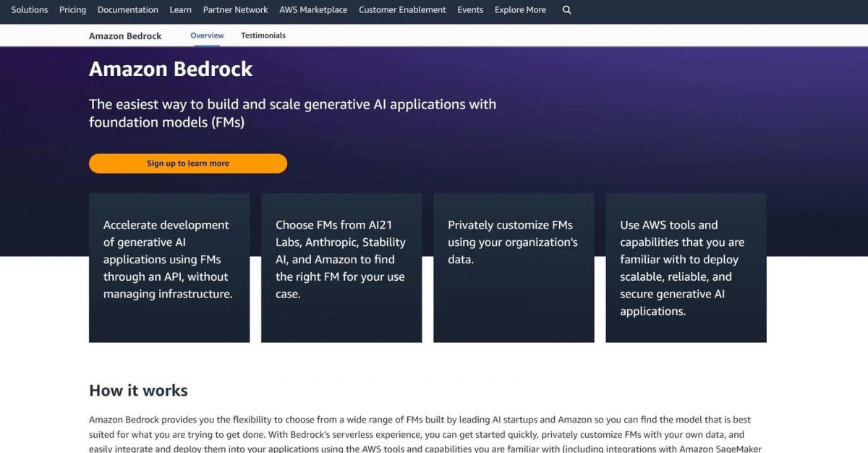The width and height of the screenshot is (868, 453).
Task: Click the Accelerate development feature card
Action: (x=169, y=267)
